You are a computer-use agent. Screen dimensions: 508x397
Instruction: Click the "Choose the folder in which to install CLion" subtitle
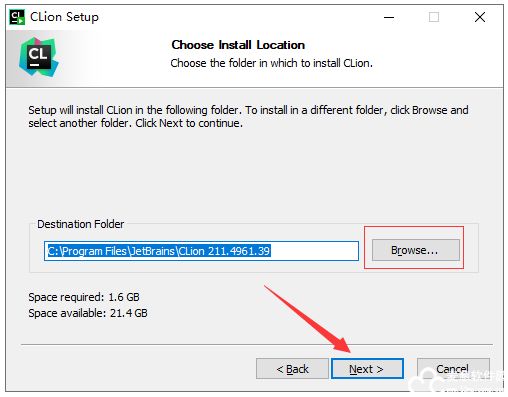(x=271, y=63)
